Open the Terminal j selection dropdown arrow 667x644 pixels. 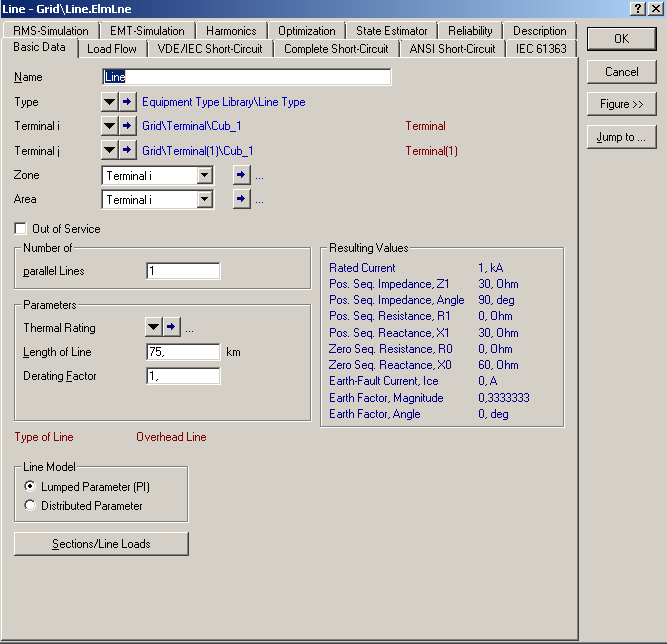click(x=110, y=150)
